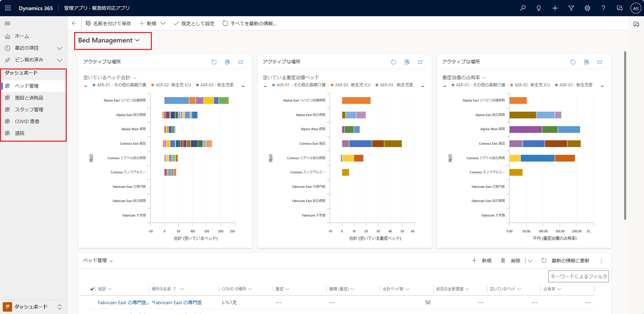View records of 空いているベッド合計 chart

pos(228,62)
